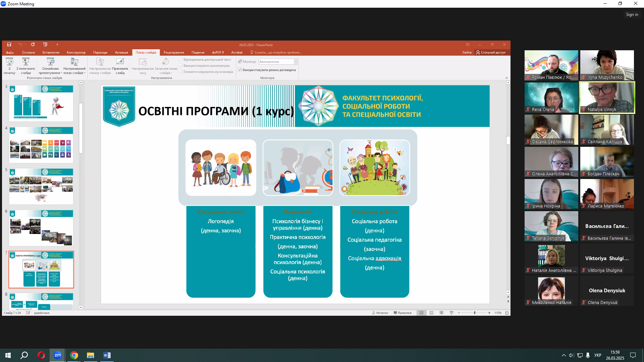Start slideshow from beginning icon

(9, 62)
